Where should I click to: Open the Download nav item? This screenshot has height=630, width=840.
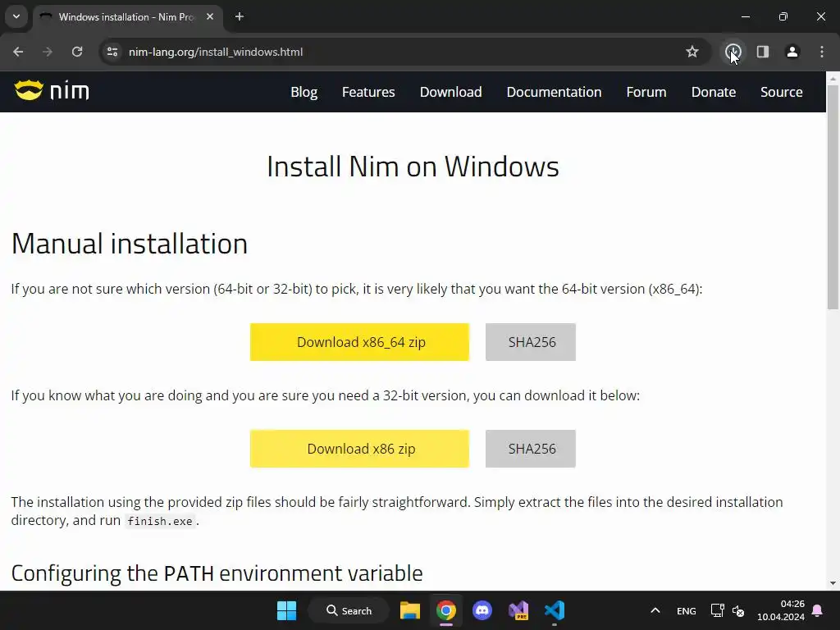tap(450, 92)
